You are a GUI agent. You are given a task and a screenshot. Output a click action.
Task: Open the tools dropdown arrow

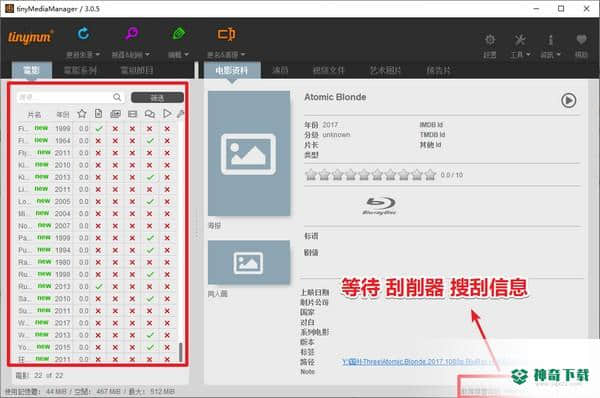click(x=528, y=55)
